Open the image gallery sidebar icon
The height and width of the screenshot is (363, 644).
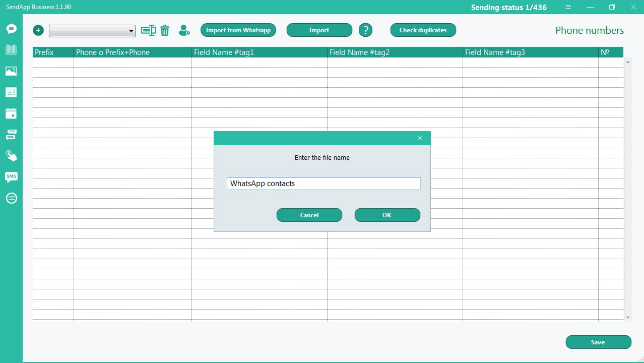11,71
